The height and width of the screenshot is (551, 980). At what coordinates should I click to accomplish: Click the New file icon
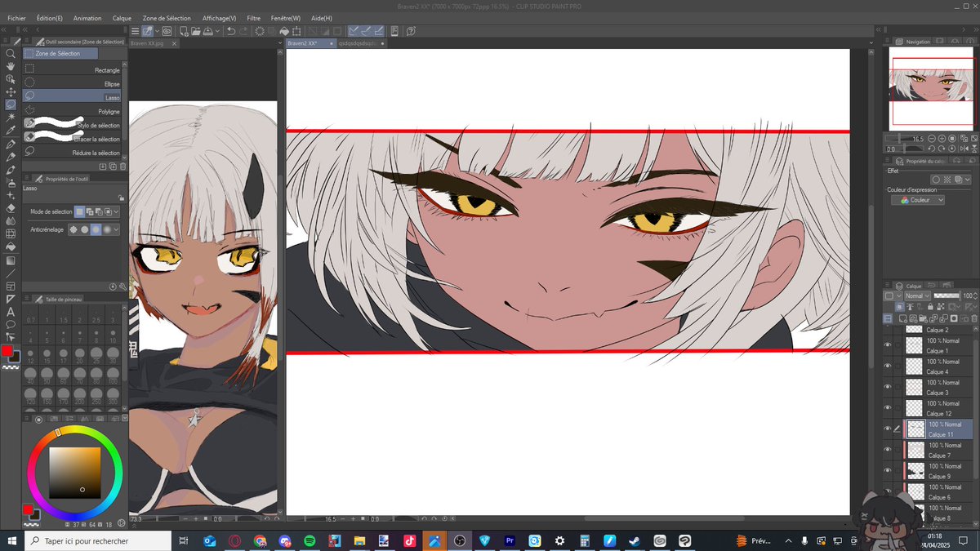pos(185,31)
